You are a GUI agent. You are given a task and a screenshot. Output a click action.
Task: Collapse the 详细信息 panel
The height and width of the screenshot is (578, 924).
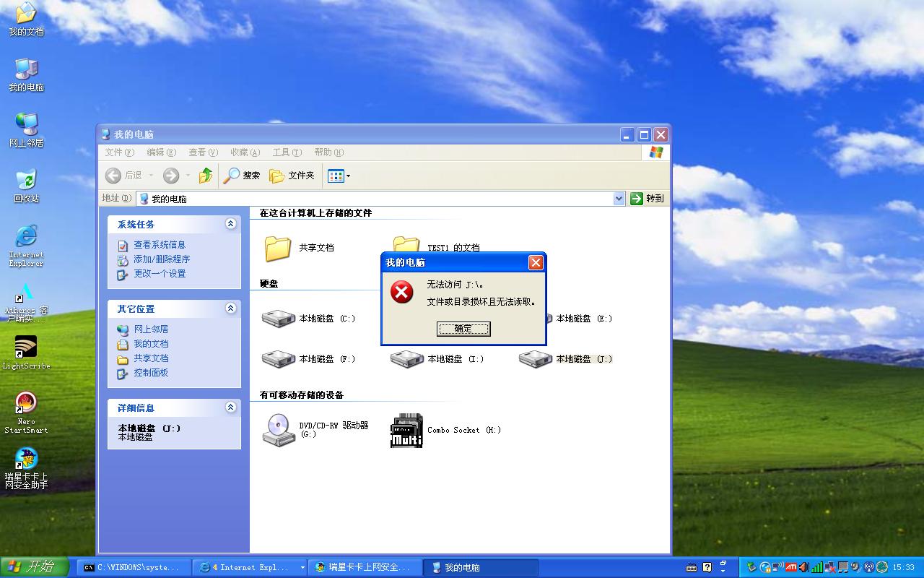point(231,407)
